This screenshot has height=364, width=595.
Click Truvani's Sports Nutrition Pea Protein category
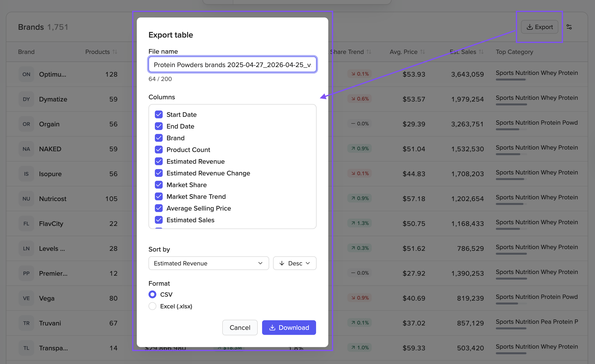(537, 322)
